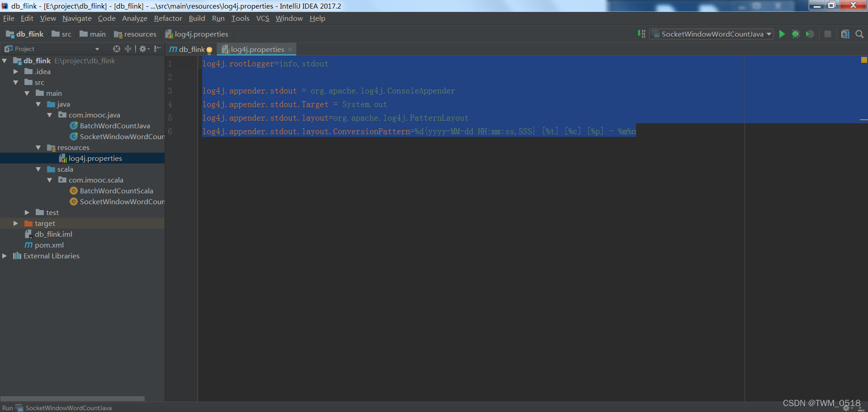
Task: Select SocketWindowWordCount under com.imooc.java
Action: pyautogui.click(x=122, y=136)
